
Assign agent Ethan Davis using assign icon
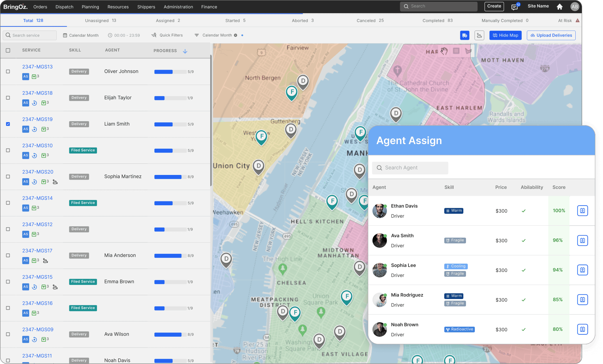582,211
